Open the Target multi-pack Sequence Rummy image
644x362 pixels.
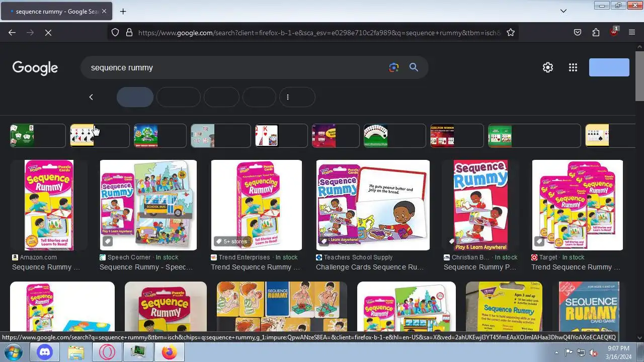click(x=578, y=205)
